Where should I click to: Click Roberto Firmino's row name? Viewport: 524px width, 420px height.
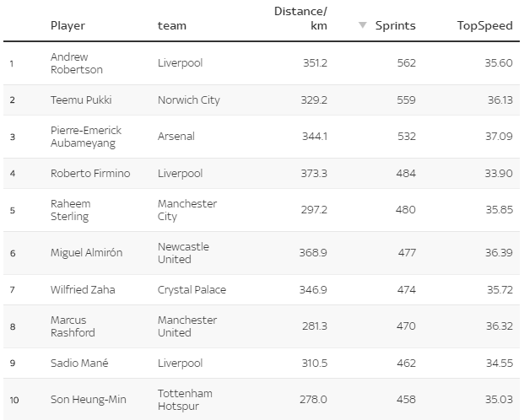pos(90,173)
